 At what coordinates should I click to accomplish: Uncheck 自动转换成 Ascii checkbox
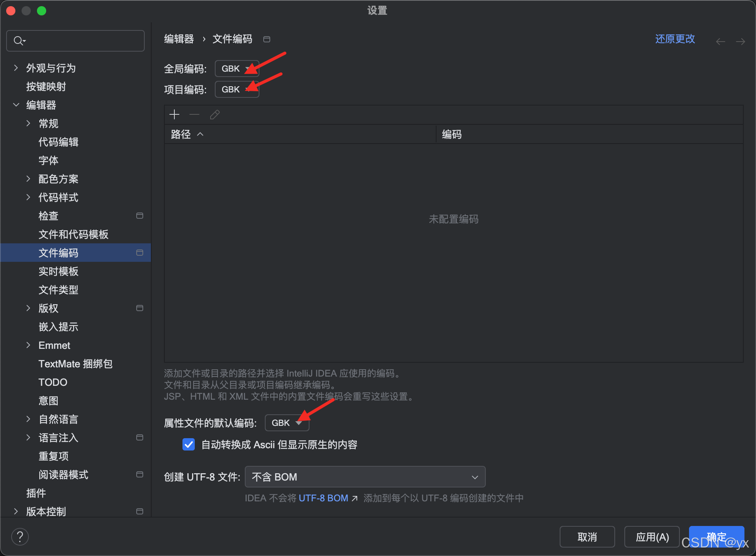189,444
